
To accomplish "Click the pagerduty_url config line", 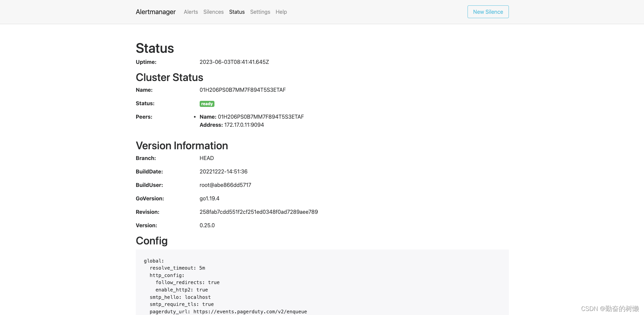I will [x=228, y=312].
